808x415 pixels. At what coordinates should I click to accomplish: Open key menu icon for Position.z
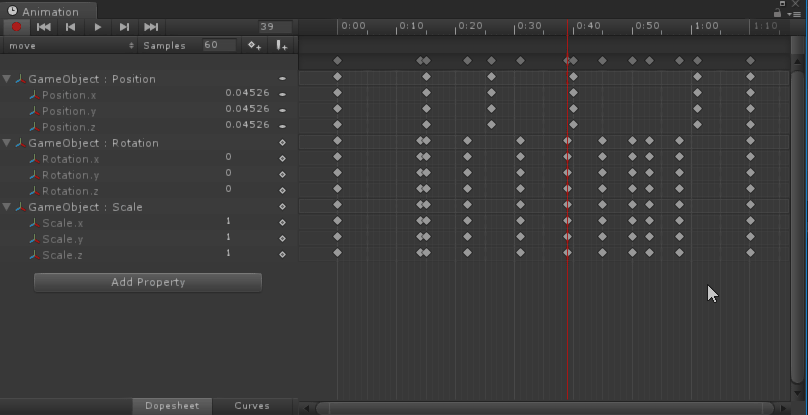[x=282, y=127]
